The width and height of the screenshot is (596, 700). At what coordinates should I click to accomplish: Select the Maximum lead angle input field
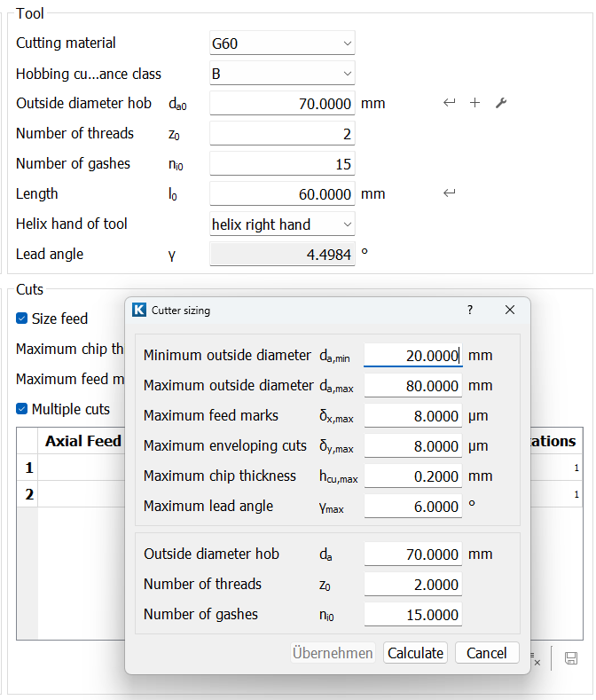pyautogui.click(x=412, y=507)
